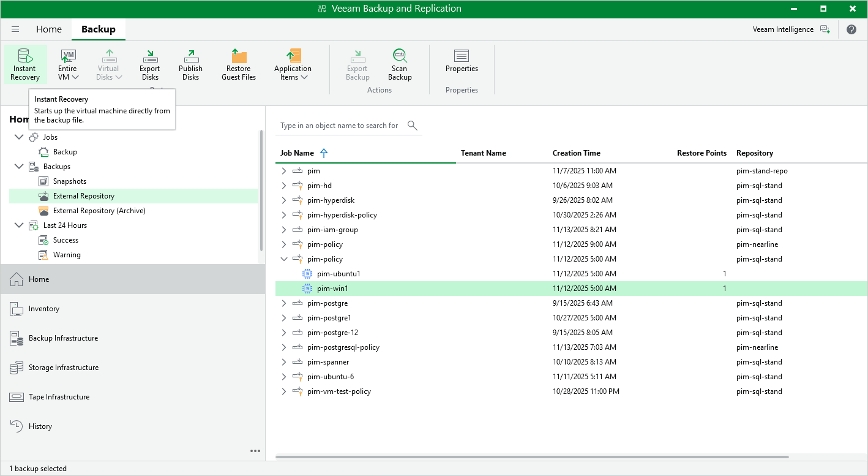Switch to the Home ribbon tab
868x476 pixels.
[49, 29]
